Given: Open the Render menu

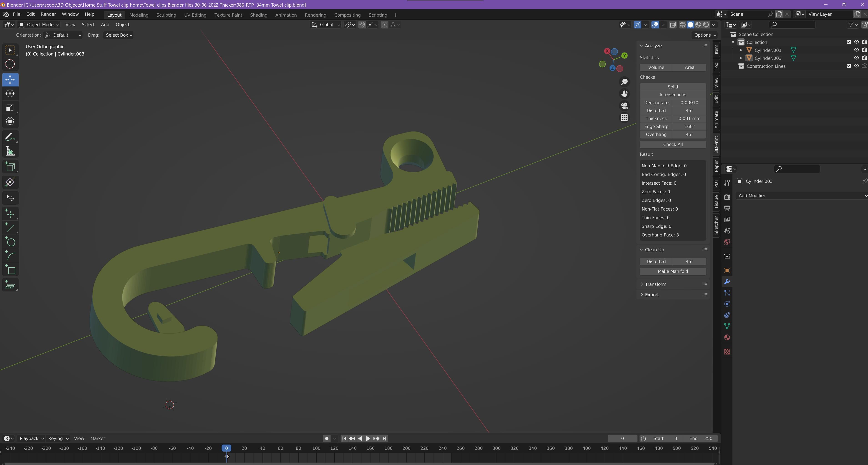Looking at the screenshot, I should tap(48, 14).
